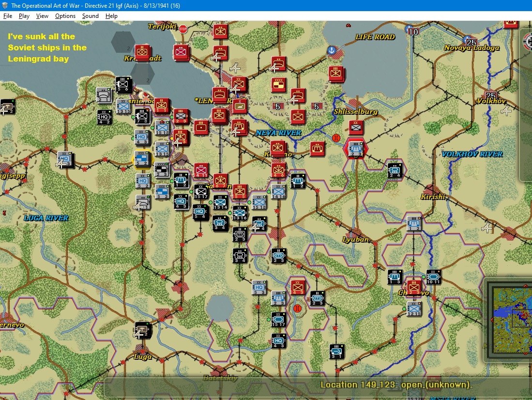This screenshot has height=400, width=532.
Task: Click the 'Novaya Ladoga' town label
Action: coord(471,48)
